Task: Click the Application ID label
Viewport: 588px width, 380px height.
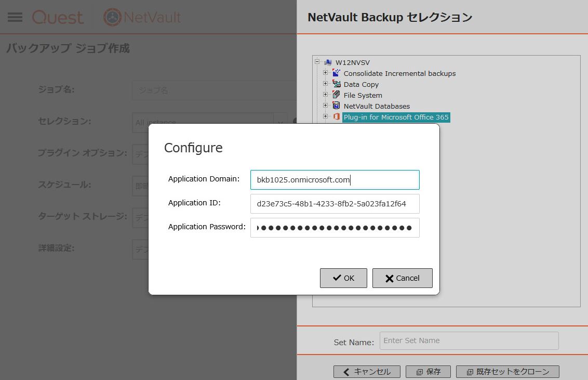Action: [194, 203]
